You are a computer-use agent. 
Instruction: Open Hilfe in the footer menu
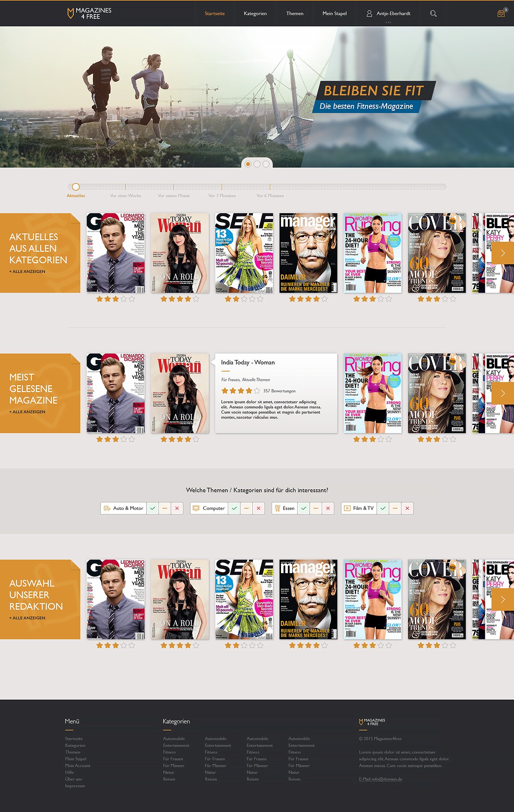tap(69, 772)
